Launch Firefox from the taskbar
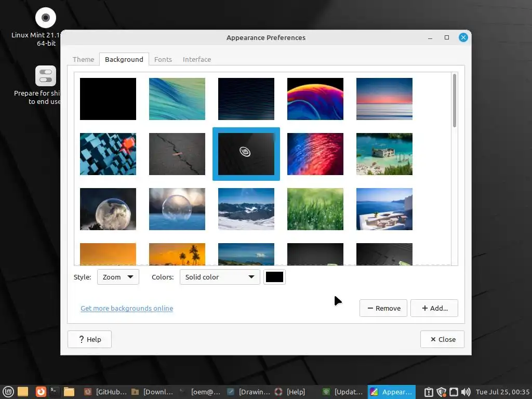This screenshot has width=532, height=399. (41, 392)
